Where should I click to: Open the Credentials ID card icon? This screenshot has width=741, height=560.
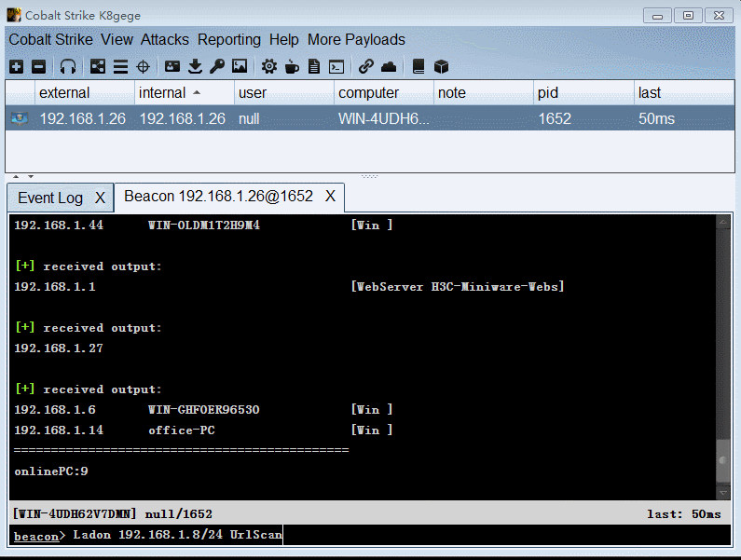[172, 67]
